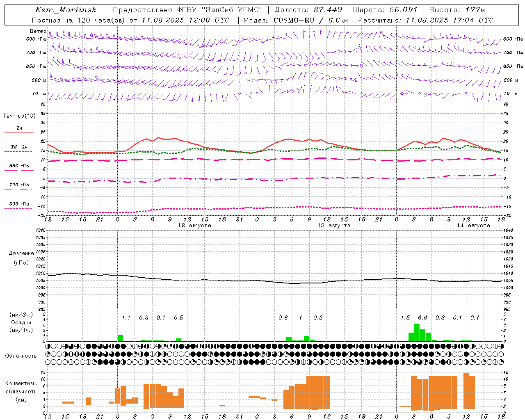Click the '12 августа' date label
This screenshot has width=525, height=420.
[x=194, y=226]
